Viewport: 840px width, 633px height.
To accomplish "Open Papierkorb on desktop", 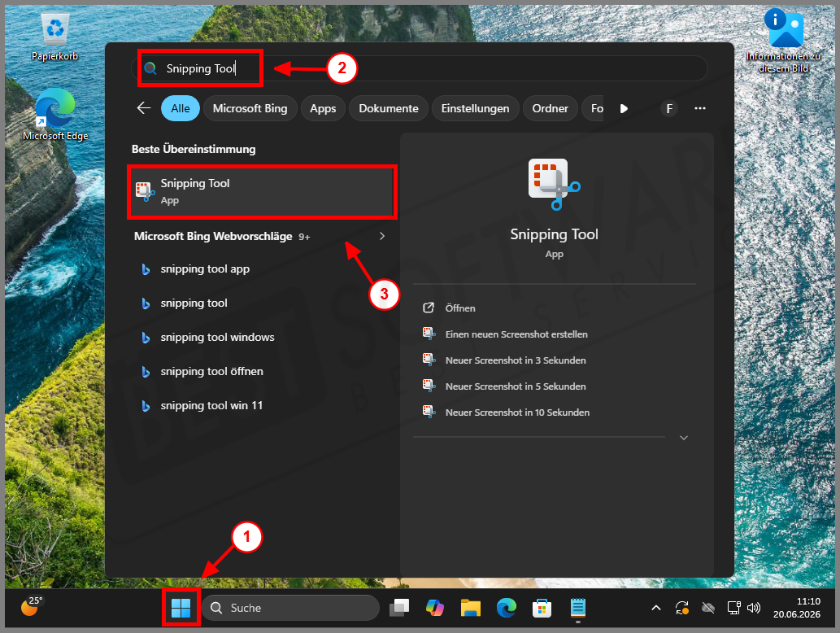I will click(x=54, y=37).
